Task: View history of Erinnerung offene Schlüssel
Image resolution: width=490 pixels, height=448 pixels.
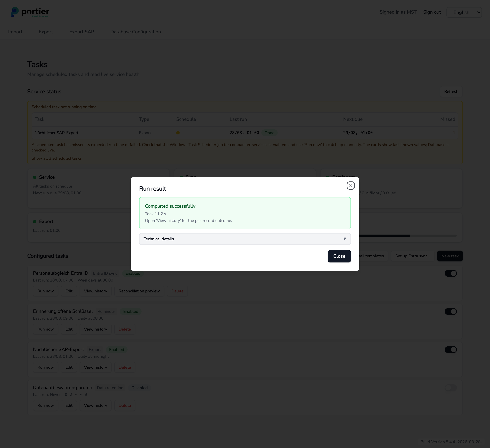Action: (x=95, y=329)
